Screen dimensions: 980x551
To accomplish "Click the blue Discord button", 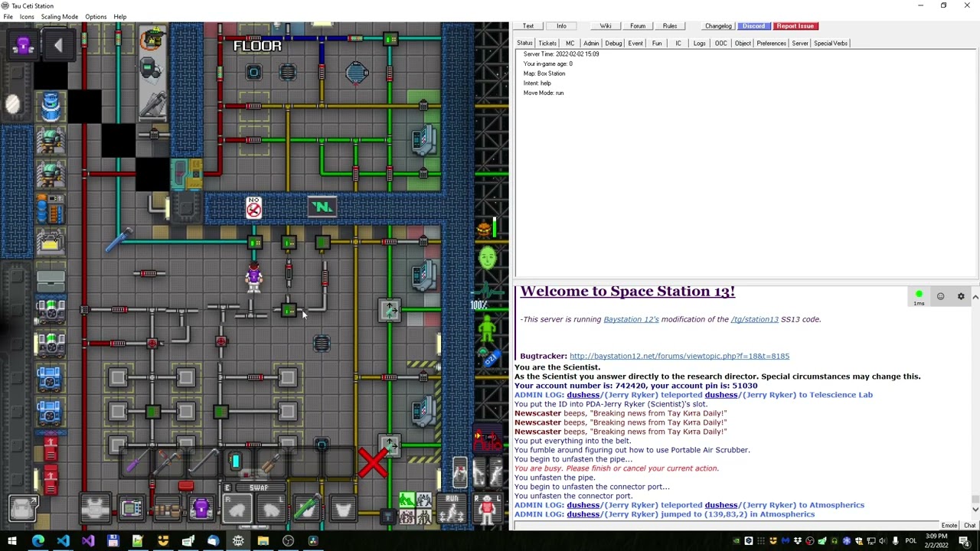I will (753, 26).
